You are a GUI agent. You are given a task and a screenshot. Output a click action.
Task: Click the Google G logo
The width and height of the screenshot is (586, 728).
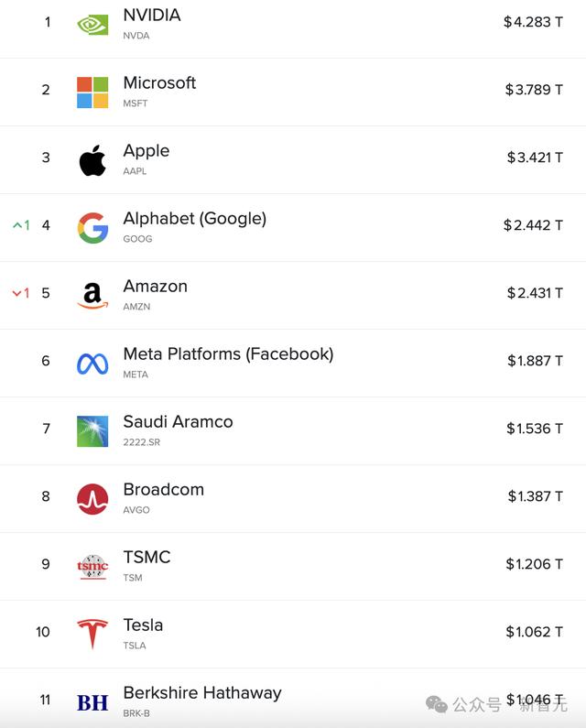(92, 228)
